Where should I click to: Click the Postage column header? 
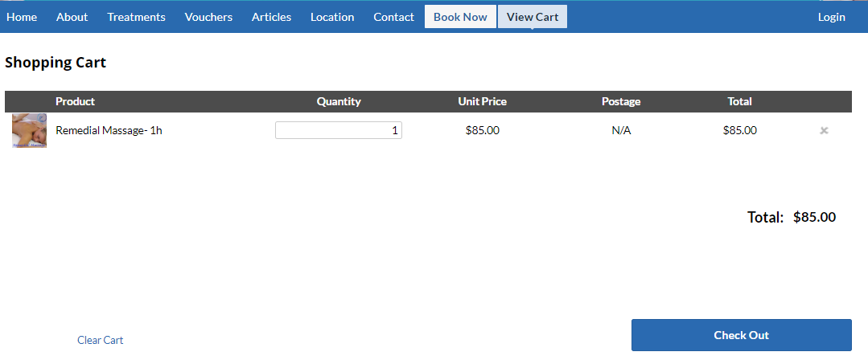click(x=621, y=101)
